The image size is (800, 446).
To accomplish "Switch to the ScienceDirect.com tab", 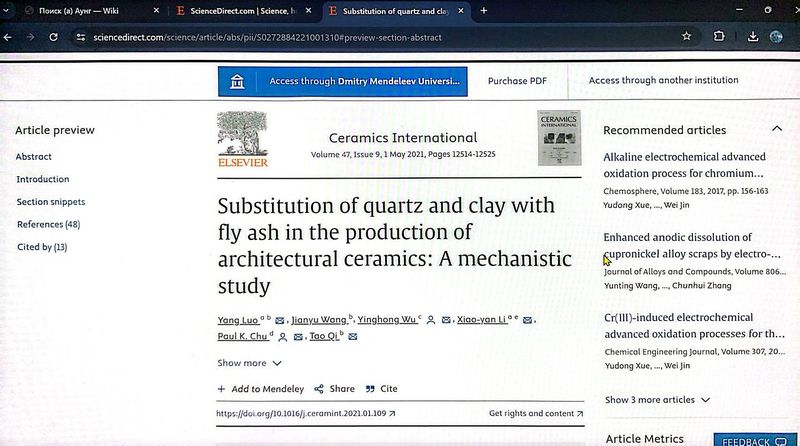I will point(241,11).
